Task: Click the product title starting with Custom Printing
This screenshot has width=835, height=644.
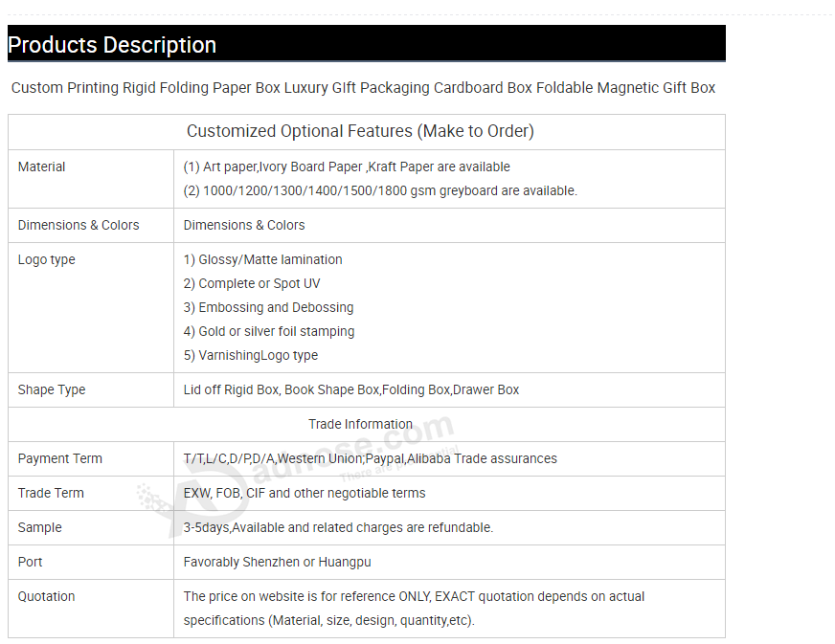Action: [x=363, y=88]
